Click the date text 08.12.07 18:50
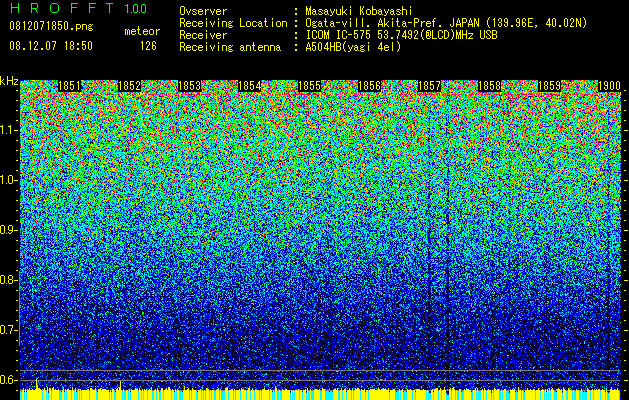629x400 pixels. click(x=51, y=46)
